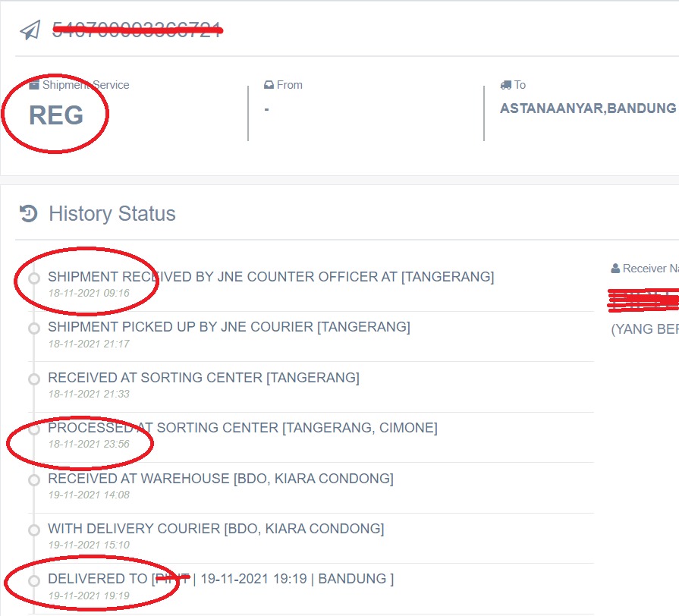Click the History Status heading

(x=112, y=213)
